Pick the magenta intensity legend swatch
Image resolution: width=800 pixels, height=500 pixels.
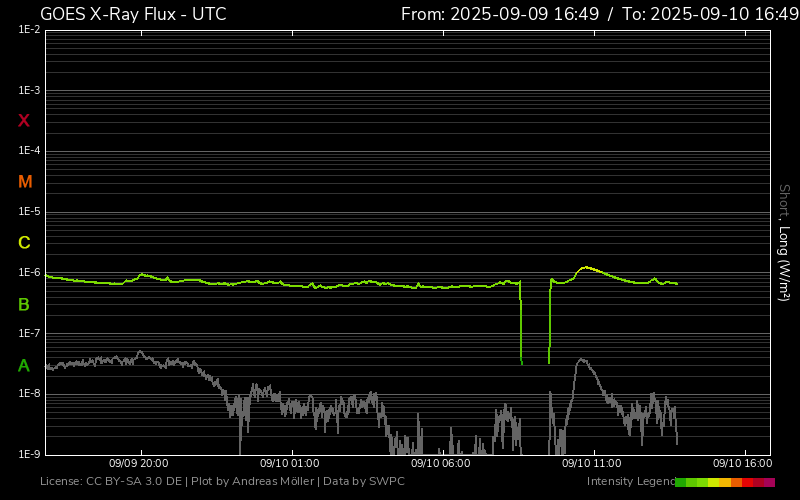(x=769, y=482)
